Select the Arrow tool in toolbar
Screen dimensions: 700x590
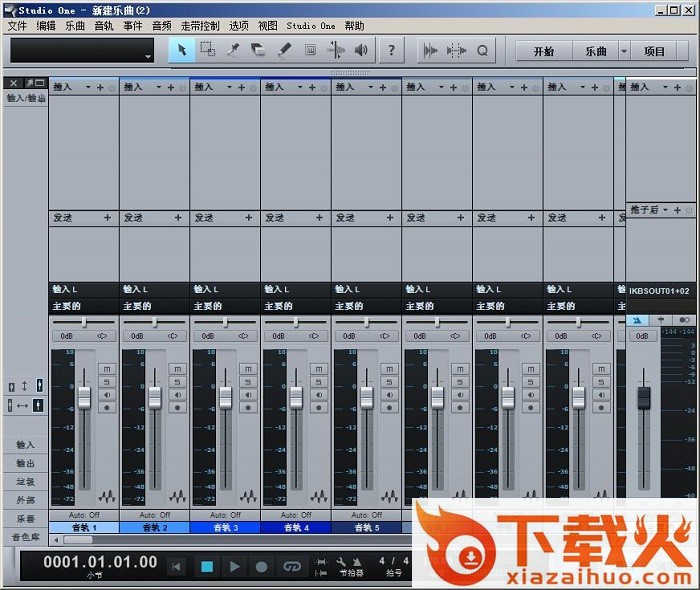(x=182, y=50)
